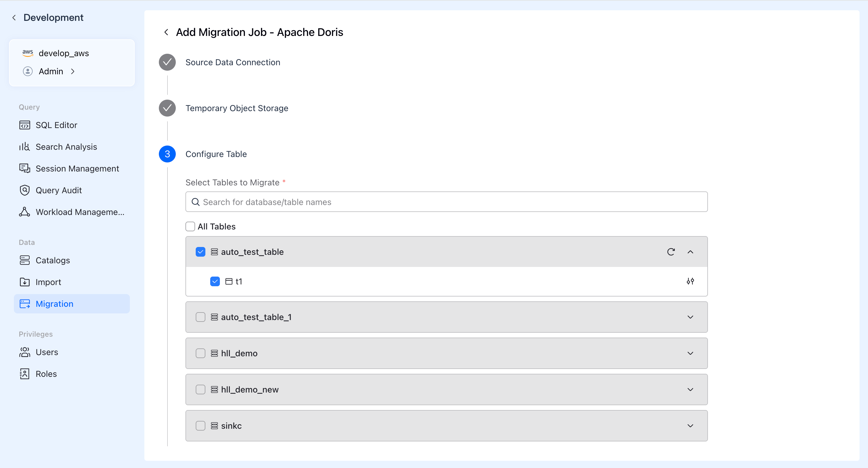Select the auto_test_table_1 checkbox
Viewport: 868px width, 468px height.
[x=201, y=317]
